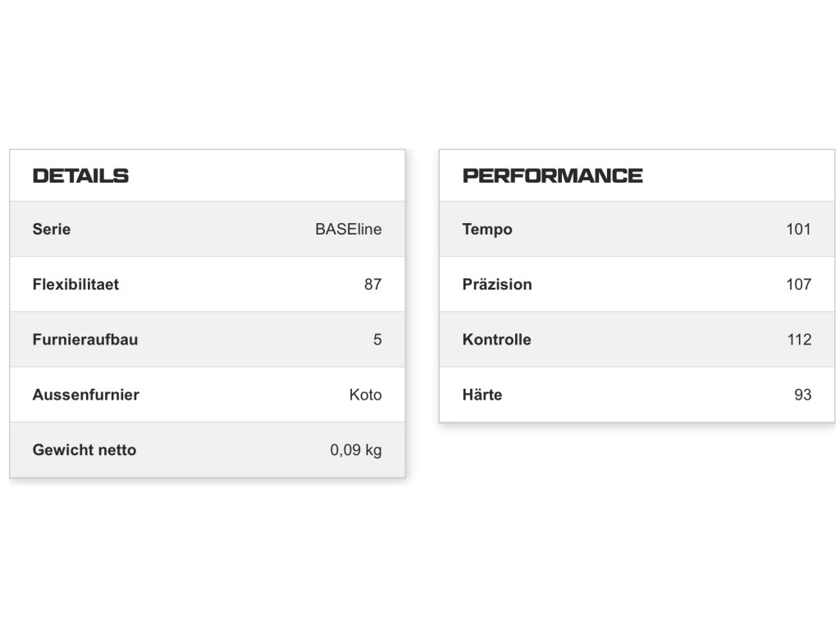Click the BASEline series value
The width and height of the screenshot is (840, 630).
coord(348,230)
